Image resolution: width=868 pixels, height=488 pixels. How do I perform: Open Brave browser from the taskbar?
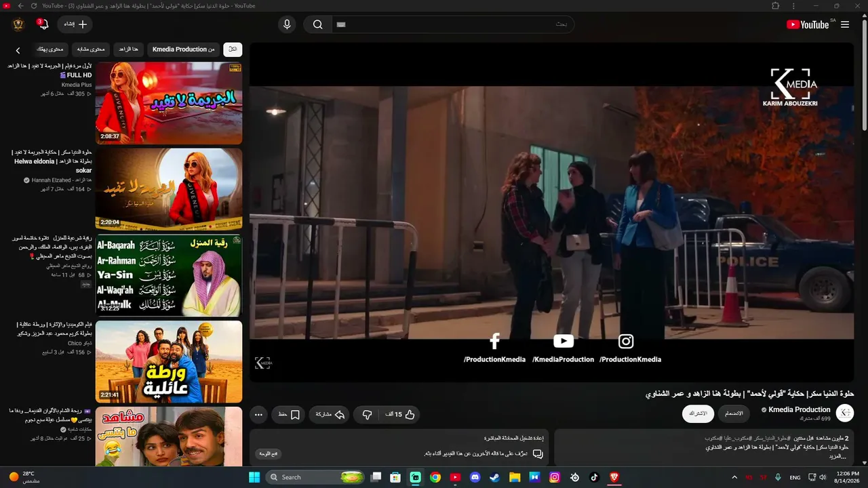pyautogui.click(x=614, y=477)
